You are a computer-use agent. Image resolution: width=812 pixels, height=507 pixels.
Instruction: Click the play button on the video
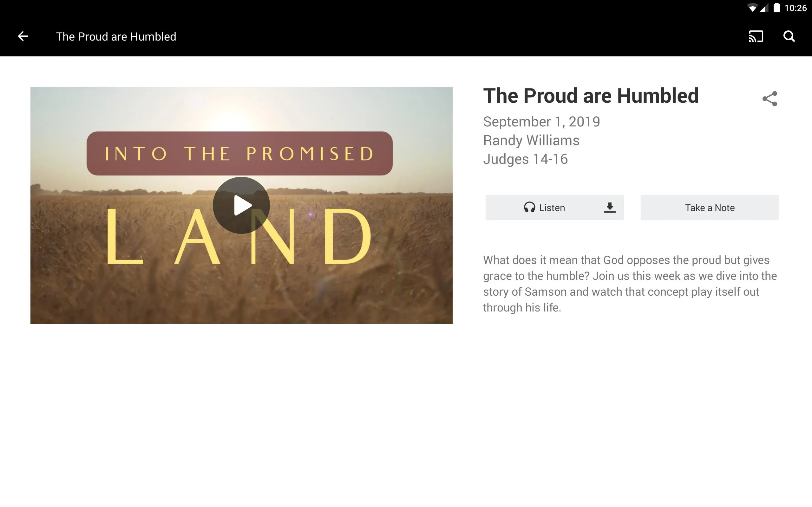(241, 205)
